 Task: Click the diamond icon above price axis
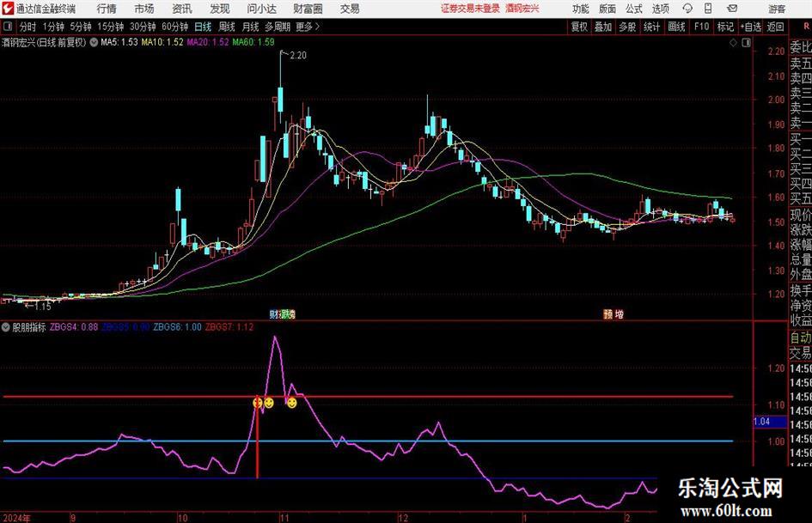pyautogui.click(x=733, y=43)
